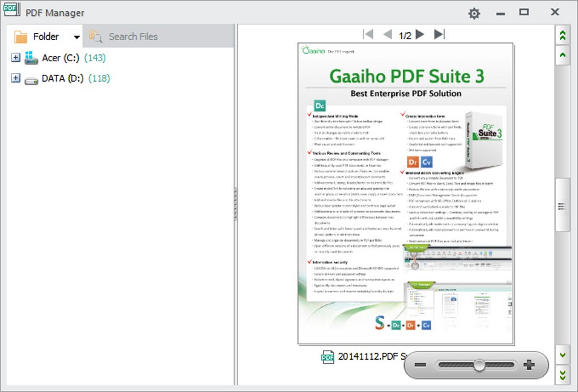Close the PDF Manager window
This screenshot has height=392, width=578.
tap(555, 12)
